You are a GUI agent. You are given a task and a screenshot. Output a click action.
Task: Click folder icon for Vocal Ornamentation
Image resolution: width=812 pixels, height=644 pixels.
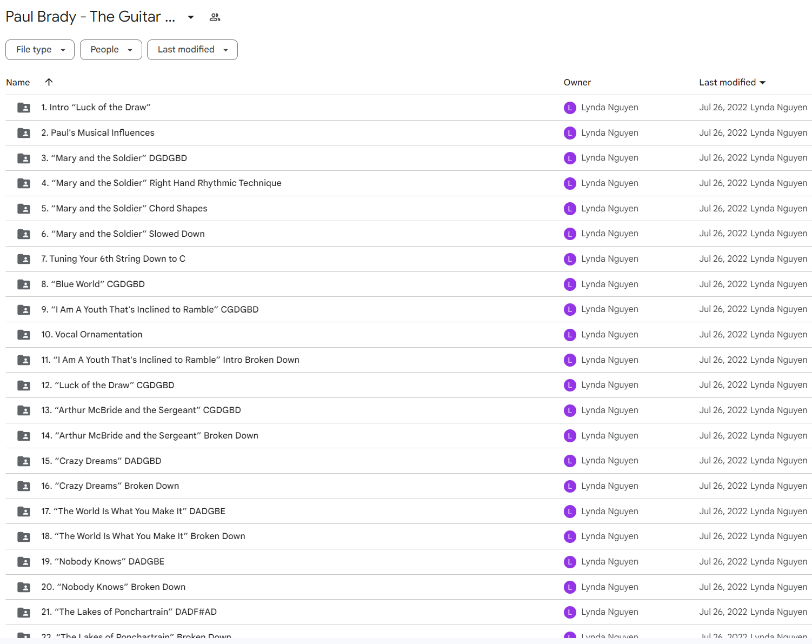pyautogui.click(x=24, y=335)
